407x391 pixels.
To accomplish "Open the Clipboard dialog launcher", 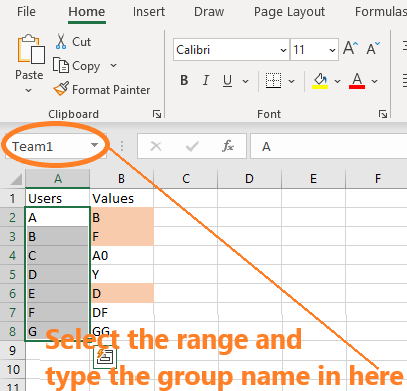I will (157, 114).
